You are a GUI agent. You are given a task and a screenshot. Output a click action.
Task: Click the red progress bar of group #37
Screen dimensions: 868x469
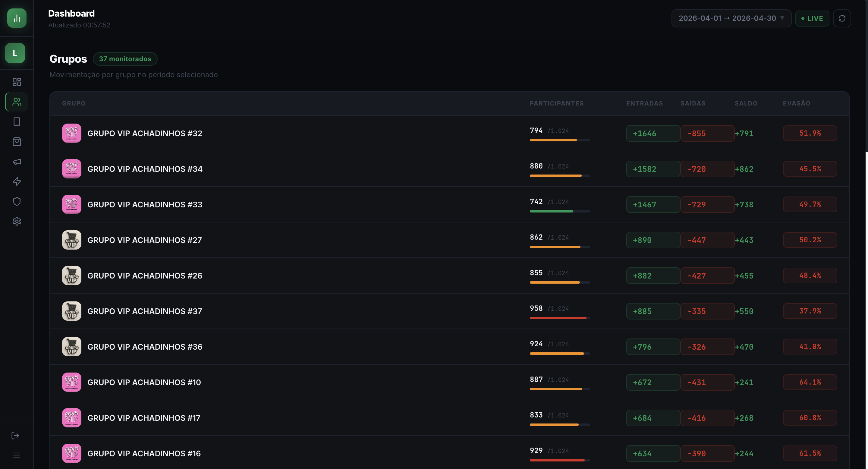[560, 318]
